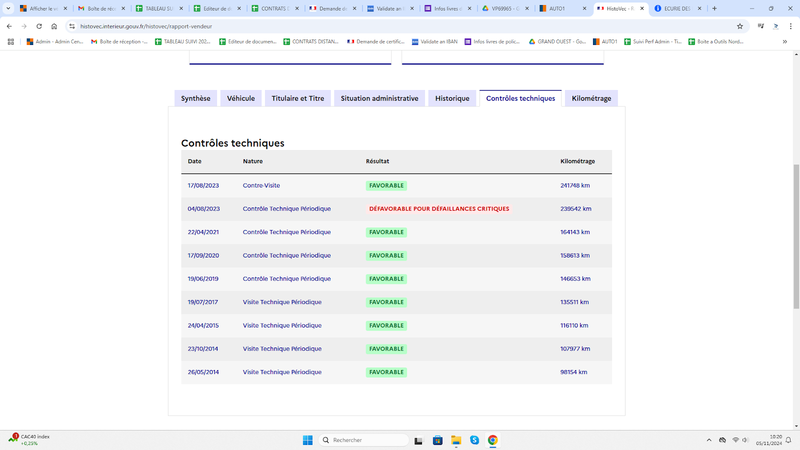Open the Boîte à Outils Nord bookmark
This screenshot has width=800, height=450.
pos(716,42)
